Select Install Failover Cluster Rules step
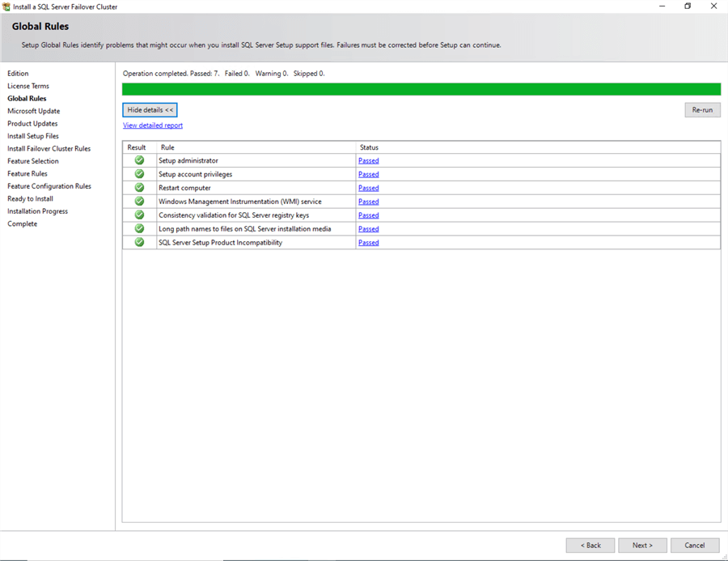The width and height of the screenshot is (728, 561). click(x=49, y=149)
